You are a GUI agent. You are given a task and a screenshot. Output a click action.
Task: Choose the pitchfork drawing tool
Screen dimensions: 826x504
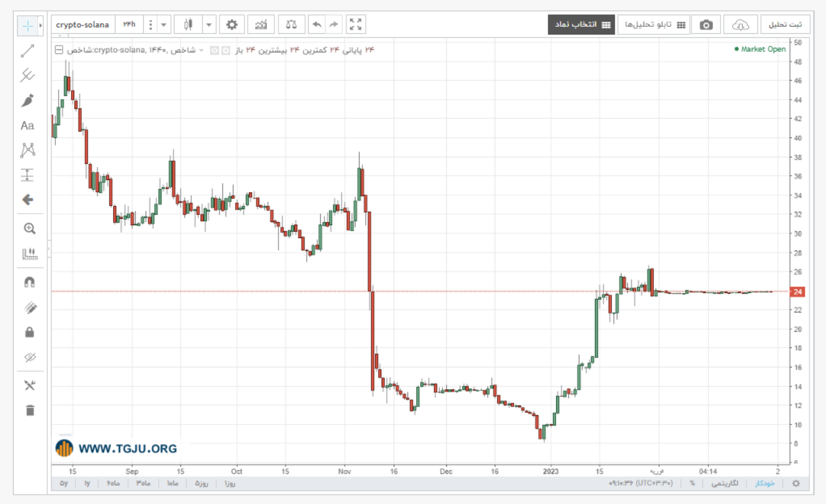click(x=28, y=76)
